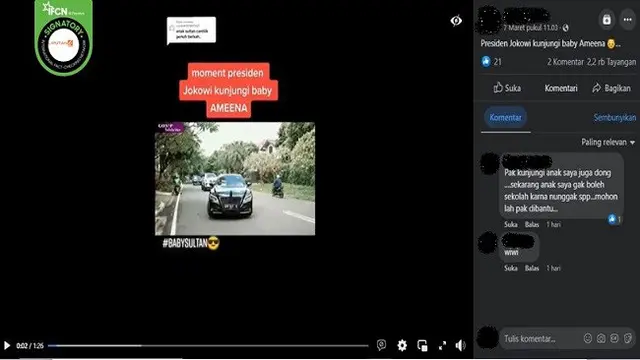Add a sticker to comment

(x=628, y=338)
